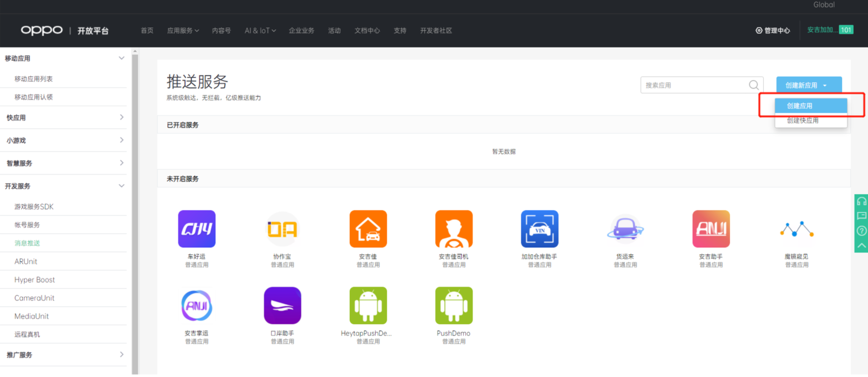Viewport: 868px width, 377px height.
Task: Open the headset customer service icon
Action: [x=861, y=202]
